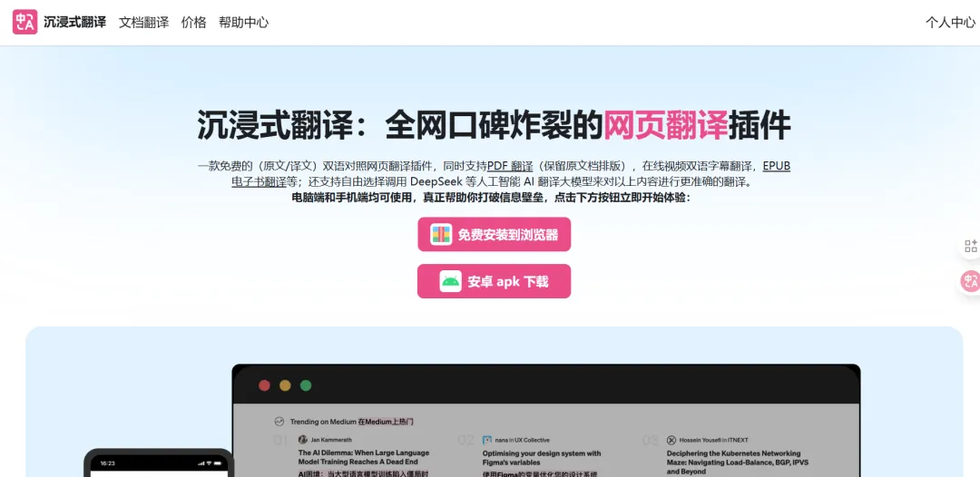Open Optimising your design system article title
This screenshot has width=980, height=477.
541,457
